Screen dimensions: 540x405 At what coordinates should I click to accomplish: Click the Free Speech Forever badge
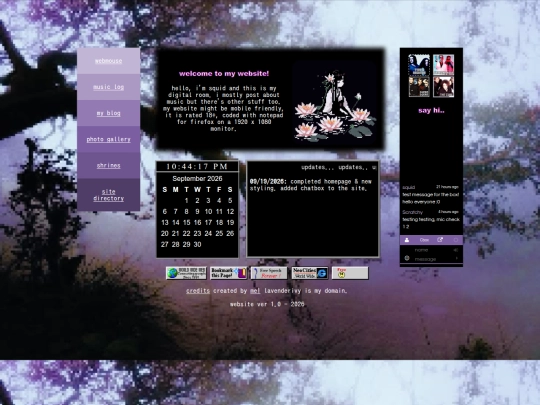pyautogui.click(x=269, y=273)
